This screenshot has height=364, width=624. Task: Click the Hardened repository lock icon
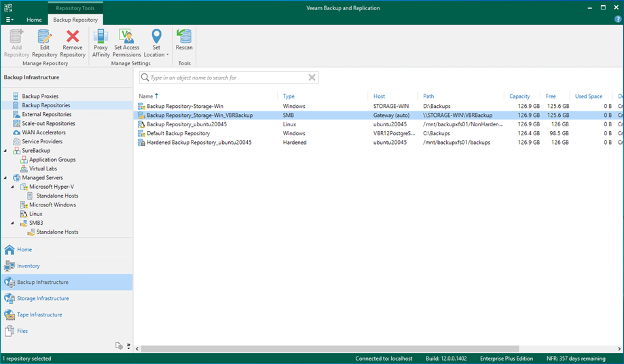click(x=141, y=143)
